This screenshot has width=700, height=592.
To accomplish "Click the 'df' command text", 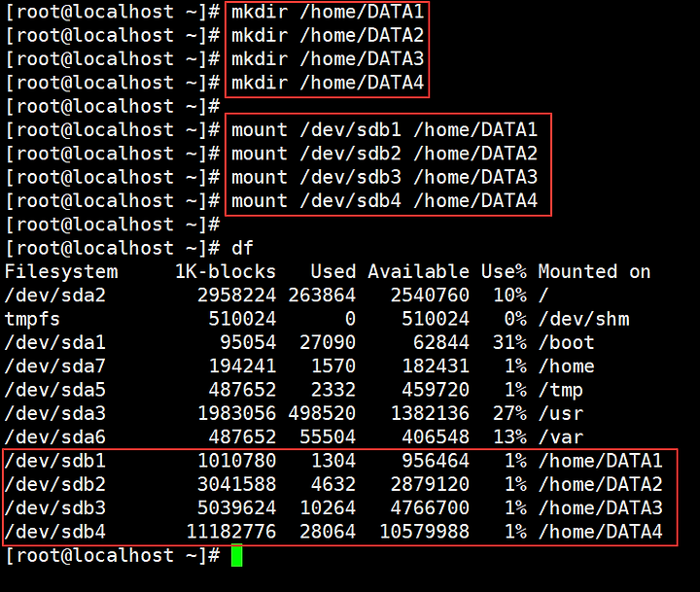I will click(x=242, y=248).
